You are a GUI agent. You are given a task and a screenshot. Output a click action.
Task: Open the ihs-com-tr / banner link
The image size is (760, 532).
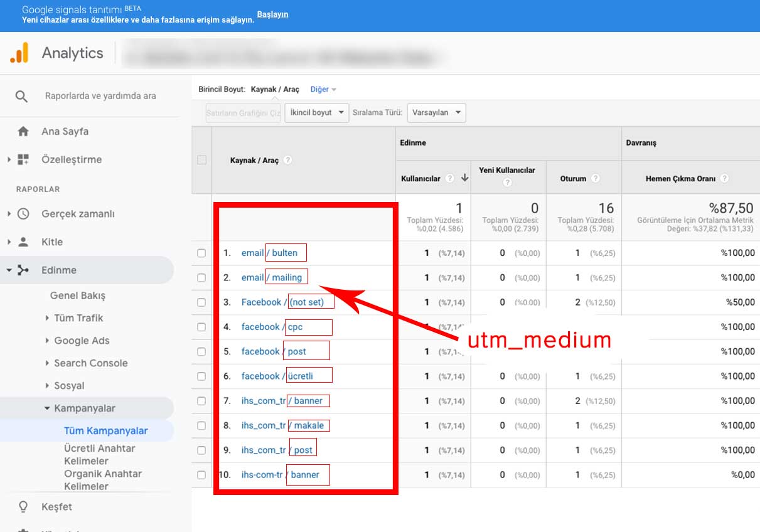click(x=281, y=475)
